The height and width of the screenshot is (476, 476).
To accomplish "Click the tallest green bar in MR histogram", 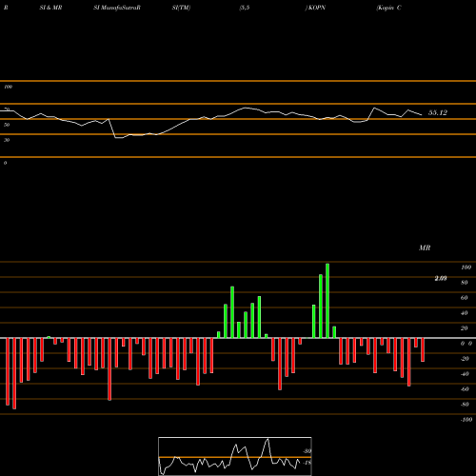I will click(x=327, y=301).
